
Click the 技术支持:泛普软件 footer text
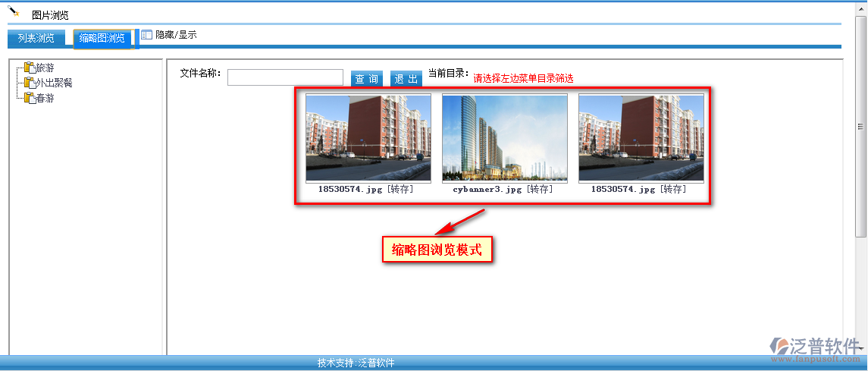(356, 363)
